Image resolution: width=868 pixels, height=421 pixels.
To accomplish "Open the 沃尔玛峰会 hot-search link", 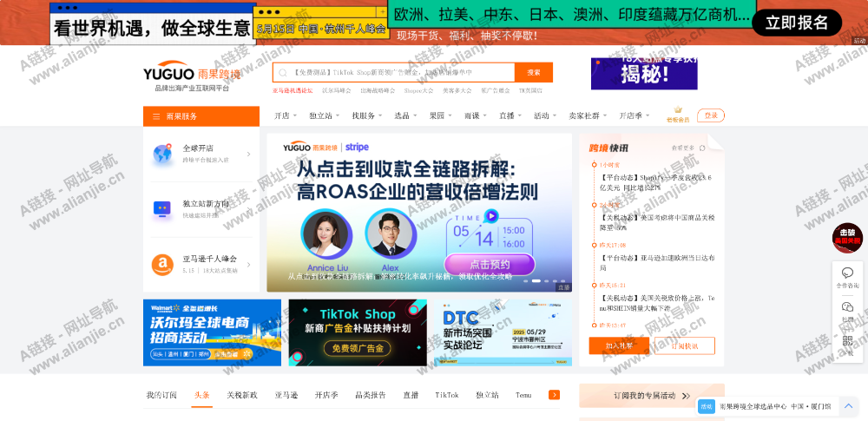I will (x=337, y=90).
